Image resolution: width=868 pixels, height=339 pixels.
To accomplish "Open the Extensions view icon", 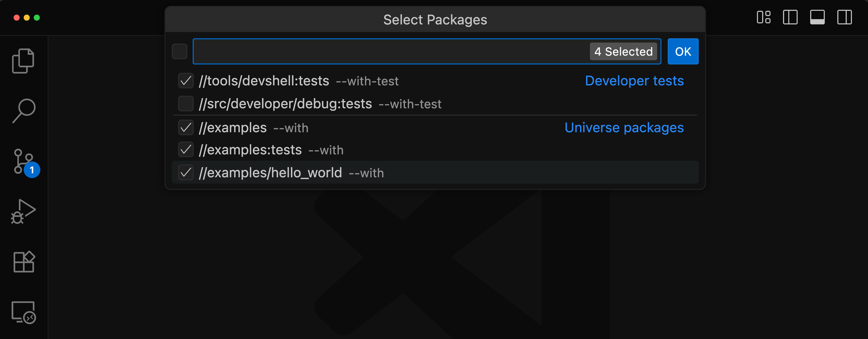I will pyautogui.click(x=24, y=262).
